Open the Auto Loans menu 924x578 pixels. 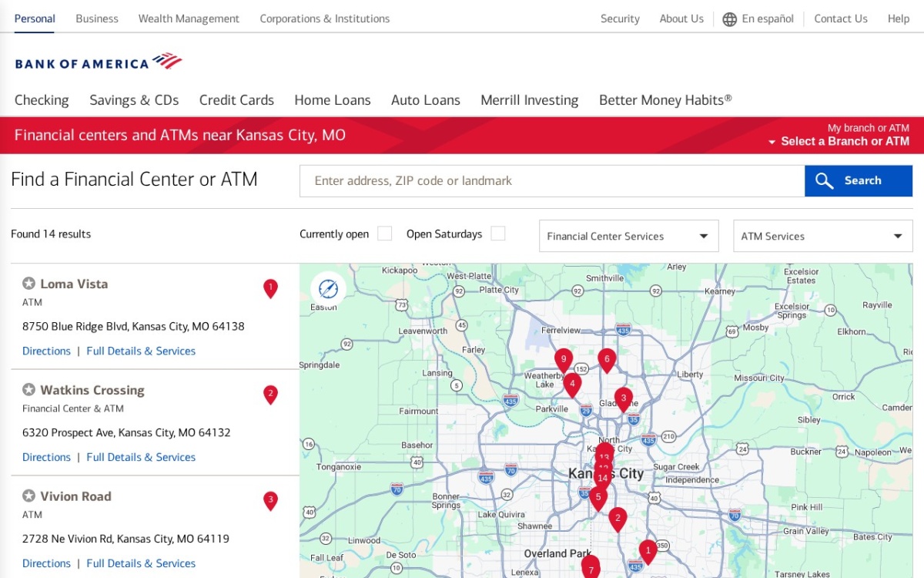click(x=426, y=100)
